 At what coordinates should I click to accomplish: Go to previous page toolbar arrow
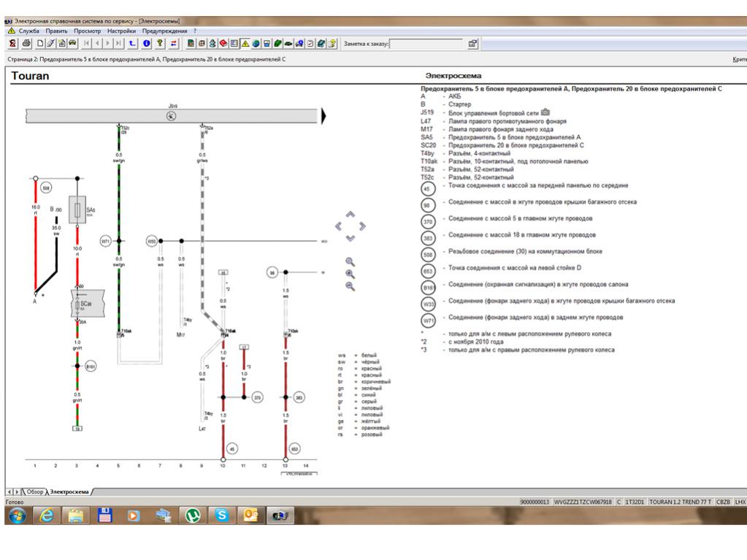pos(97,43)
